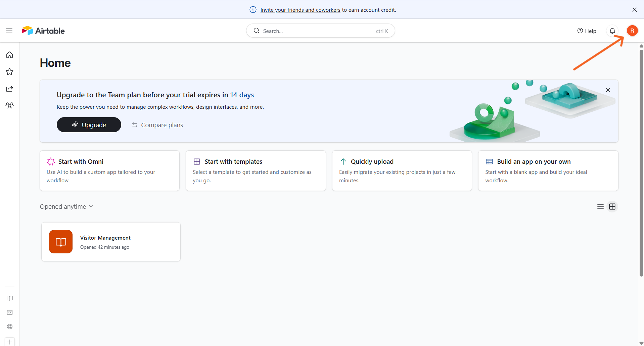Open Invite your friends and coworkers link
Image resolution: width=644 pixels, height=346 pixels.
[300, 10]
